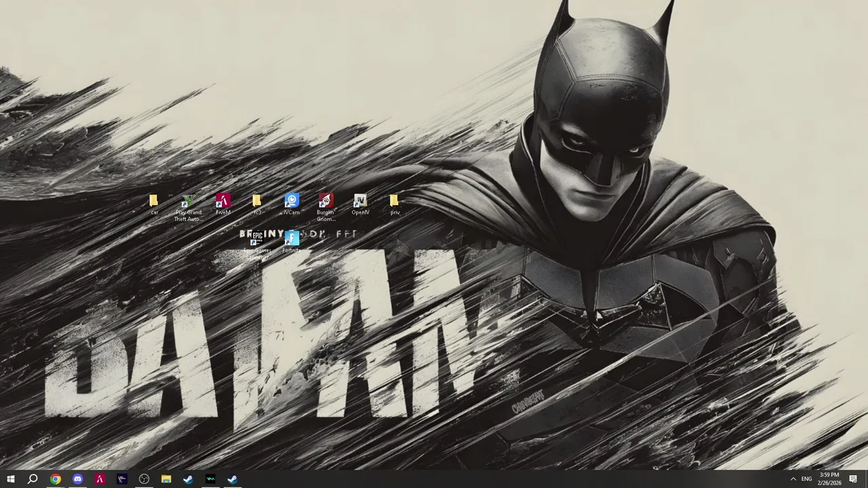Open the notification Action Center
Image resolution: width=868 pixels, height=488 pixels.
tap(853, 479)
